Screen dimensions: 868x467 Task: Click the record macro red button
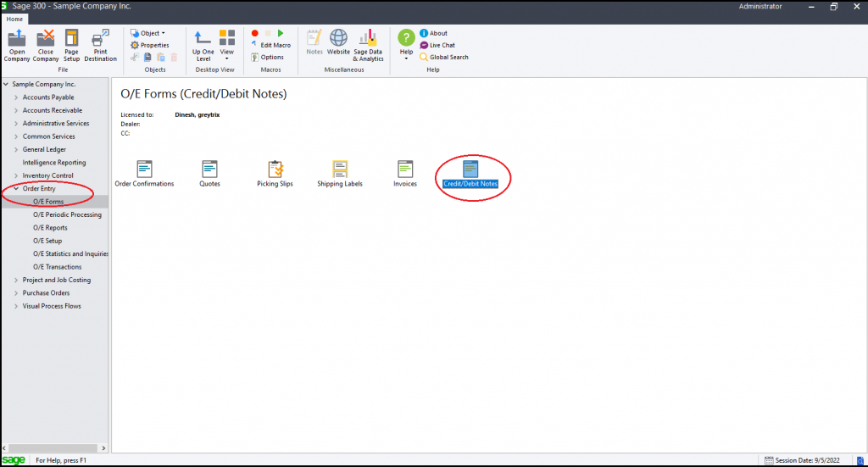coord(254,33)
